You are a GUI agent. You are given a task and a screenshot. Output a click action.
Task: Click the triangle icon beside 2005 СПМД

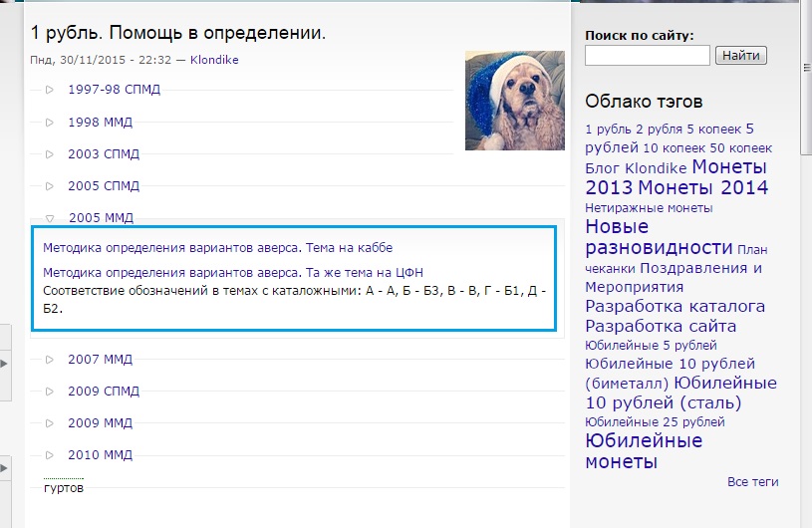(50, 186)
